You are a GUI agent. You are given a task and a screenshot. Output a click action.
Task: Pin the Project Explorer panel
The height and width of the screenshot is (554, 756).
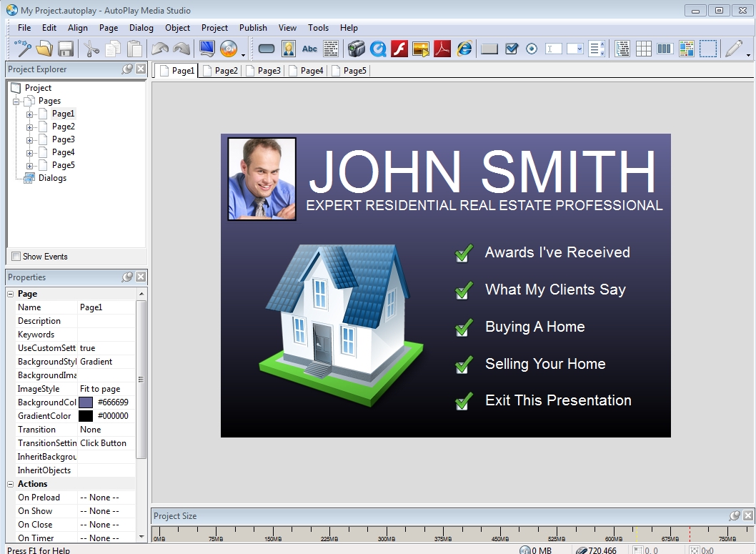(x=127, y=69)
